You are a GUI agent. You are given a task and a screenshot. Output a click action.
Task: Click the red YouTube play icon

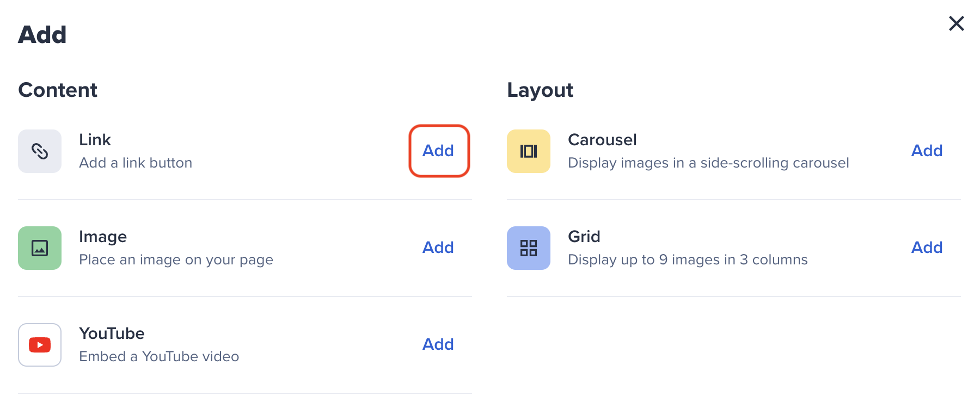coord(40,345)
